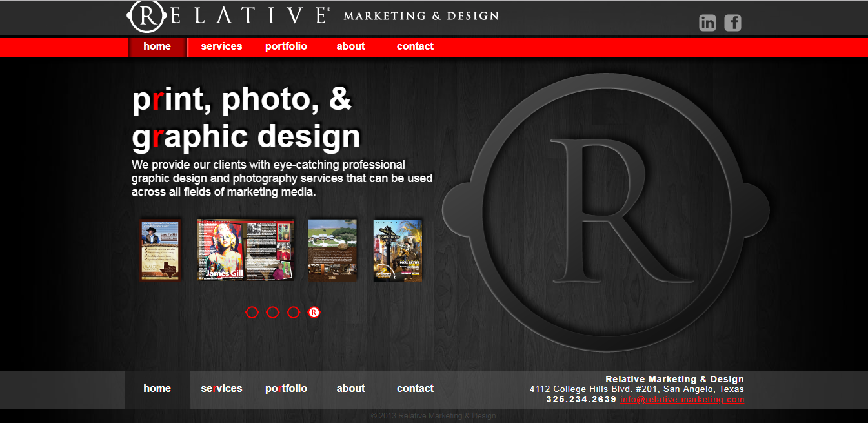Open the magazine cover thumbnail on right
Screen dimensions: 868x423
point(398,250)
